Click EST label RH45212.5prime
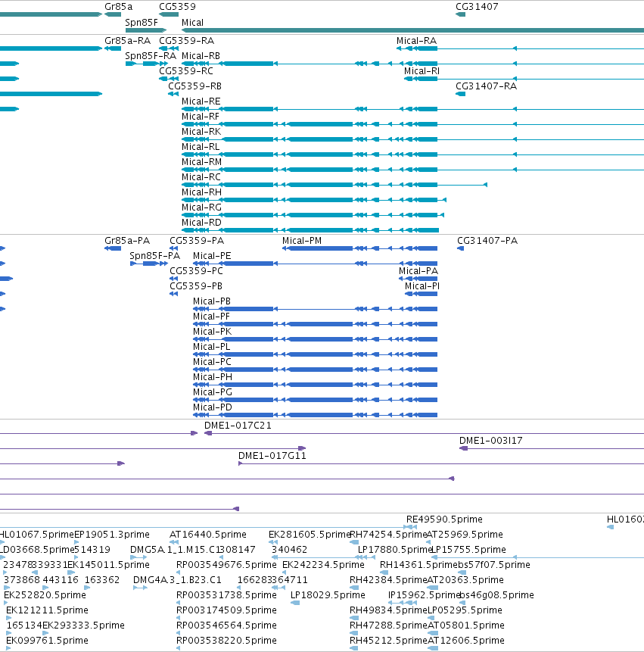The width and height of the screenshot is (644, 652). (x=388, y=641)
